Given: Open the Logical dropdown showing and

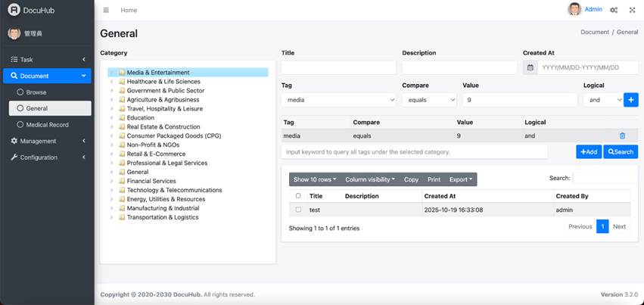Looking at the screenshot, I should pyautogui.click(x=603, y=100).
